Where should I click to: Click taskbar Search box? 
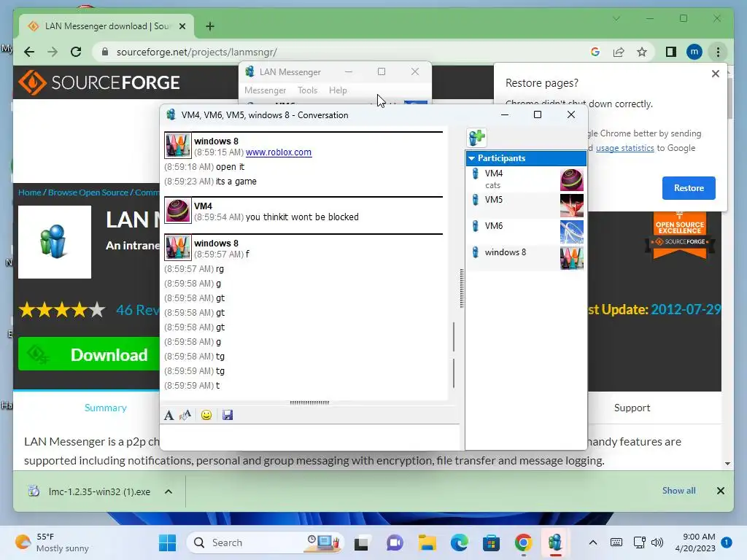tap(265, 542)
